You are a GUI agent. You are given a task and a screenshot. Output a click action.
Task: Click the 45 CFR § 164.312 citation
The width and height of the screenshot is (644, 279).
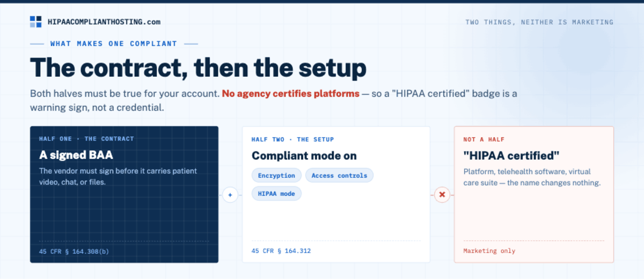281,251
